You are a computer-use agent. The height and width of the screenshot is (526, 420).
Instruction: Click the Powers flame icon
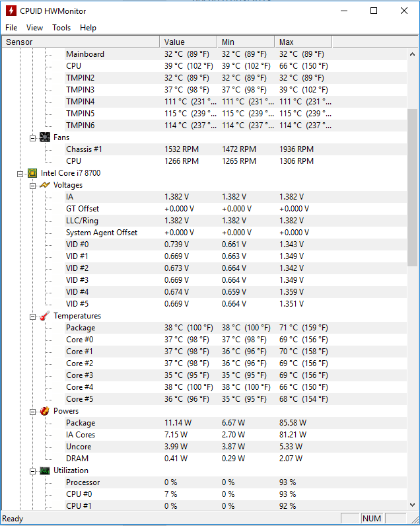[x=45, y=411]
